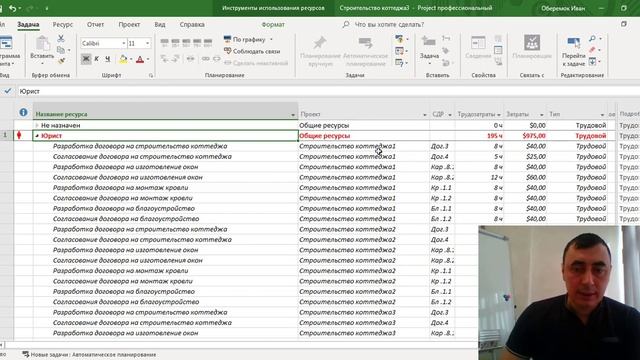Screen dimensions: 640x360
Task: Toggle italic К formatting
Action: tap(97, 59)
